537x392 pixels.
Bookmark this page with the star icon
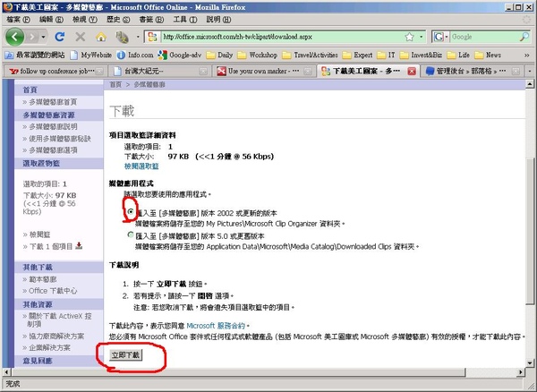tap(409, 37)
